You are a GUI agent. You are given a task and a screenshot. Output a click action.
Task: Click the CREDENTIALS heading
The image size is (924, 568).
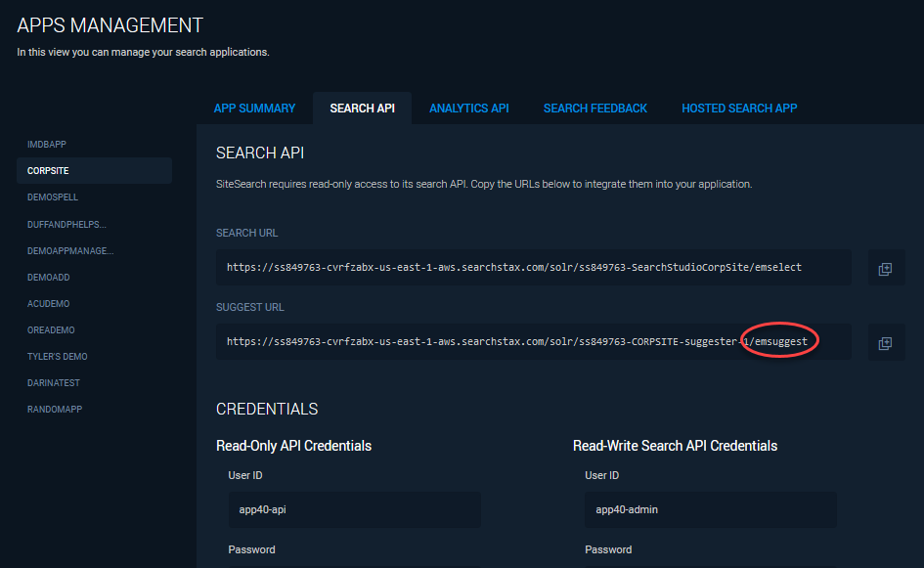click(267, 409)
